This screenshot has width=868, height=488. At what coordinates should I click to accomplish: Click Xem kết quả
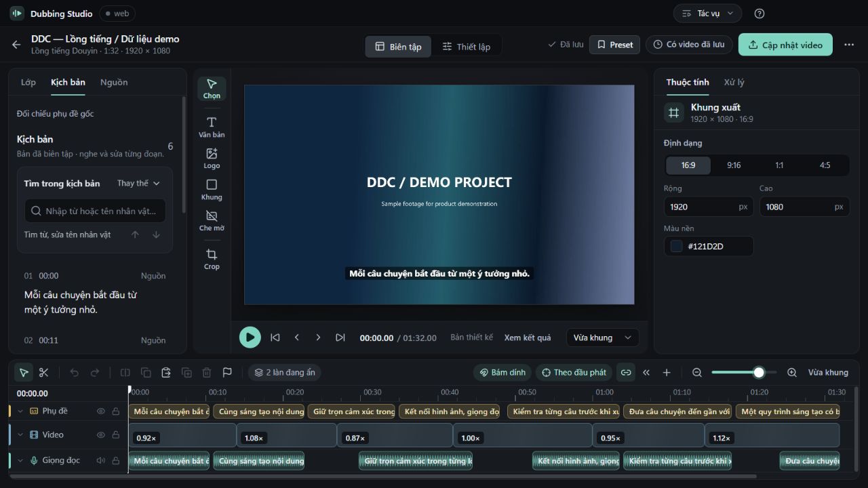528,338
